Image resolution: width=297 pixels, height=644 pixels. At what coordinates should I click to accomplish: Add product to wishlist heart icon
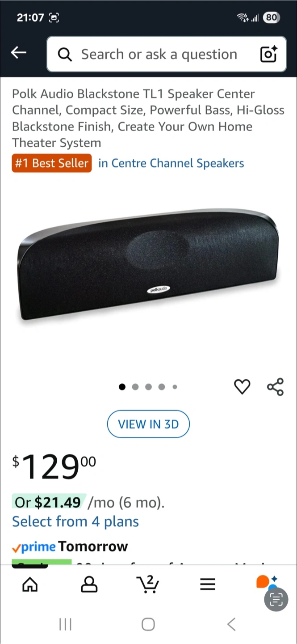[x=243, y=386]
